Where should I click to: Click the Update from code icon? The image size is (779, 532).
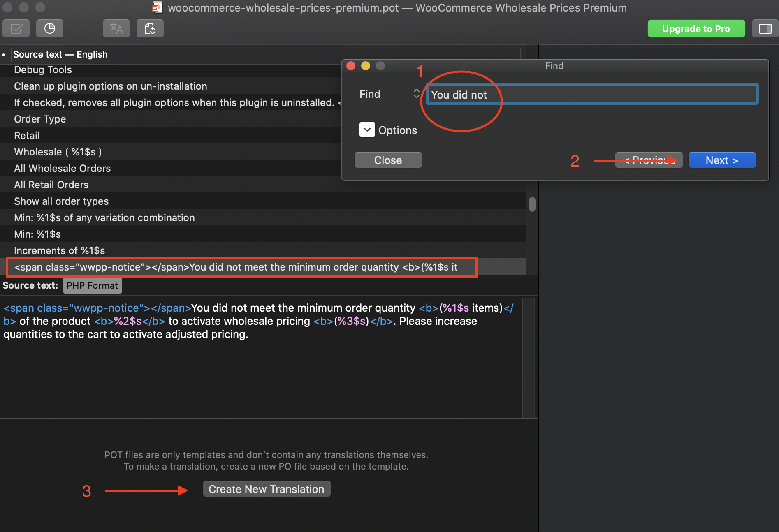click(150, 29)
